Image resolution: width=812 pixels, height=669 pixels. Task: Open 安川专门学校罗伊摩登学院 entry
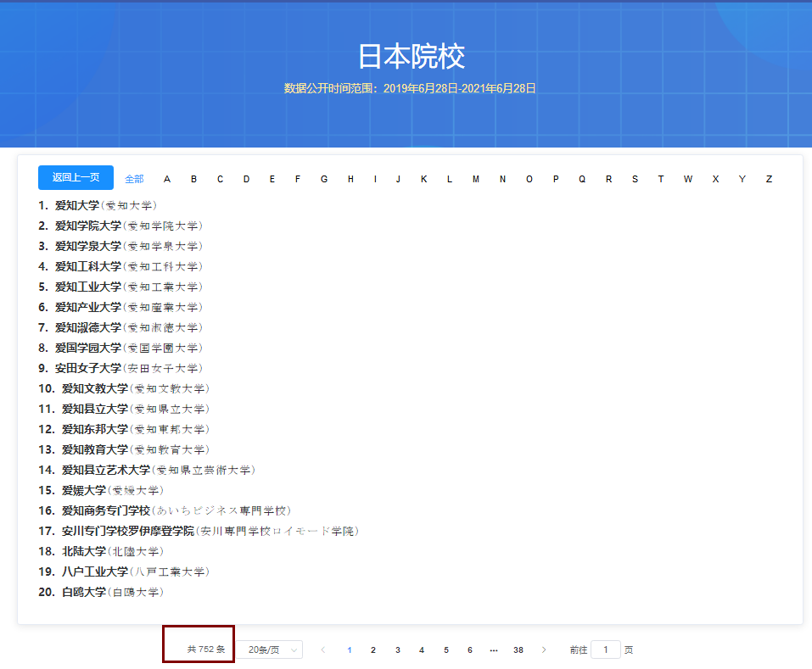click(127, 531)
